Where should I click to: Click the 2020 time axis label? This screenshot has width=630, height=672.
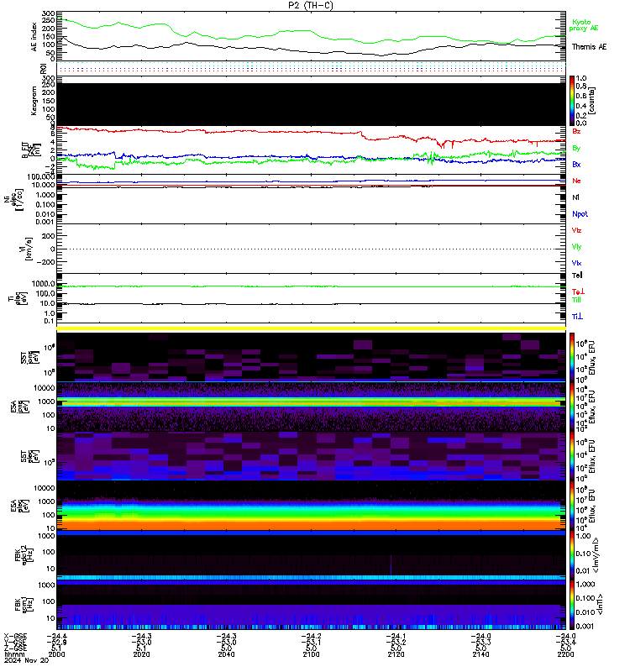click(x=141, y=654)
